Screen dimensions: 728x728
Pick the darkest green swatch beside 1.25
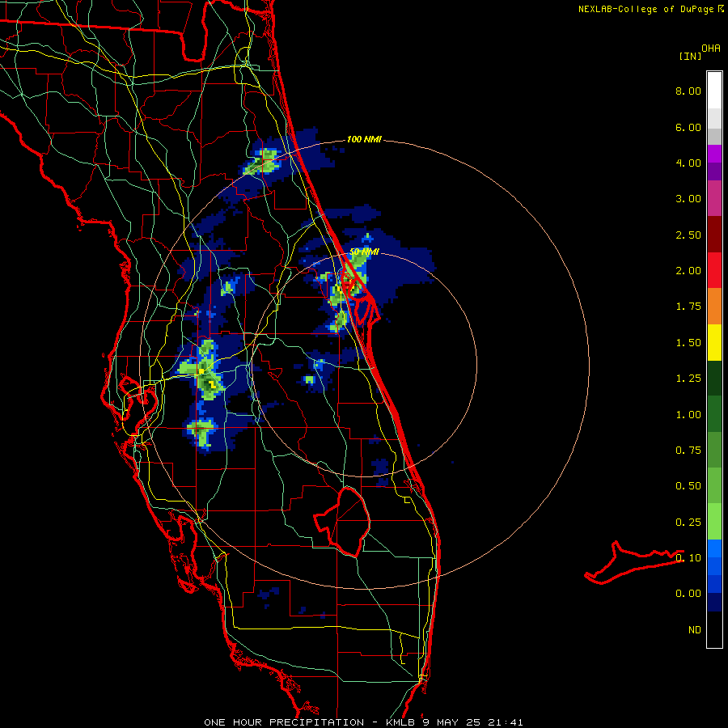[714, 378]
